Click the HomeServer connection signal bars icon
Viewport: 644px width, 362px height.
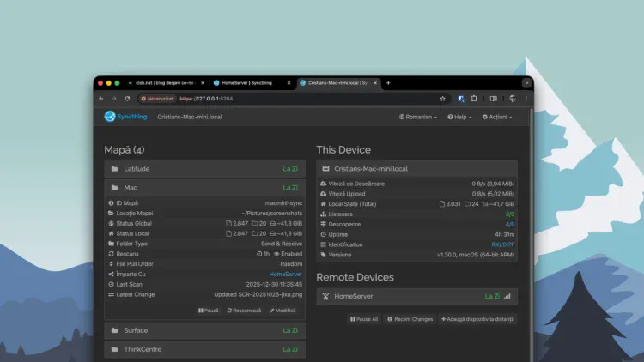click(x=507, y=296)
